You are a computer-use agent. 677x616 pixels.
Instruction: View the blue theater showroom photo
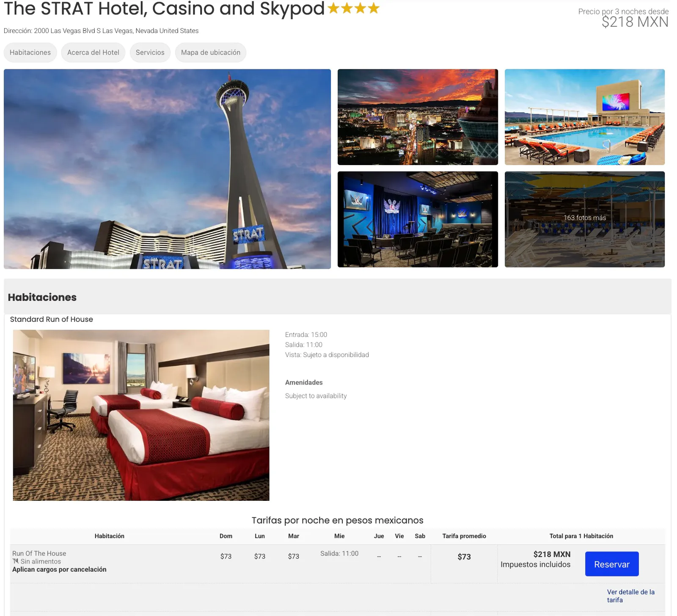(x=418, y=219)
